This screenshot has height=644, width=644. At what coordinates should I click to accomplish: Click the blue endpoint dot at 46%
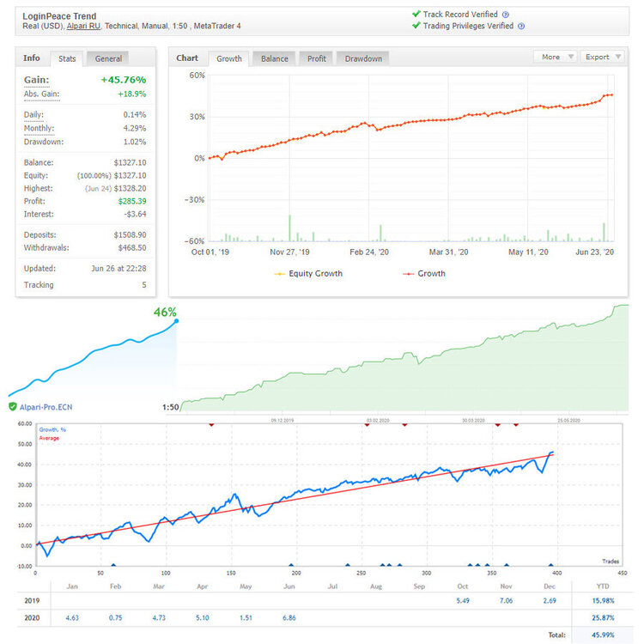tap(176, 321)
